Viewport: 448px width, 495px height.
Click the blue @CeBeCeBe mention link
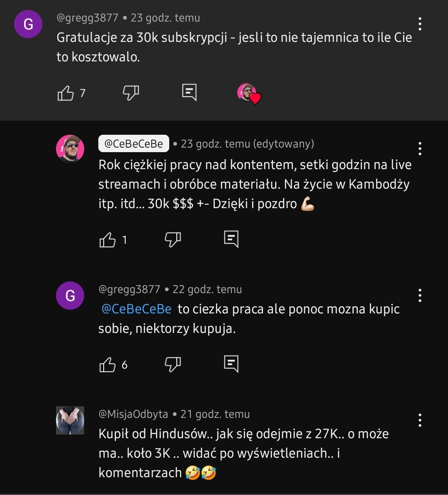136,309
